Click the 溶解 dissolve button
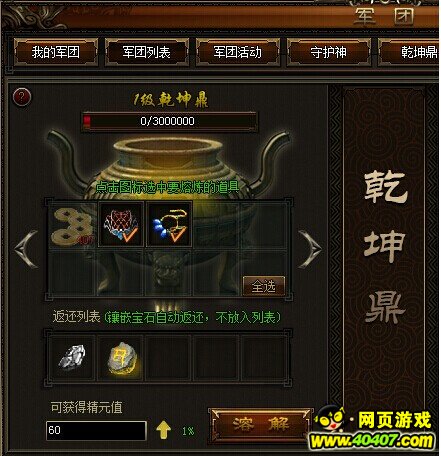 [260, 424]
